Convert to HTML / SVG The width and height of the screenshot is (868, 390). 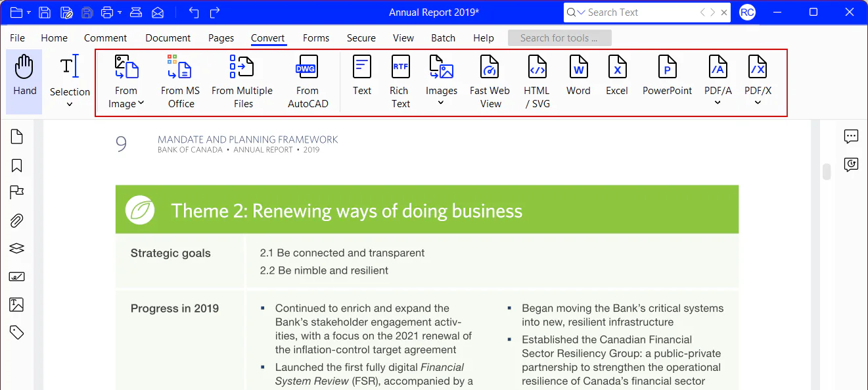click(537, 82)
